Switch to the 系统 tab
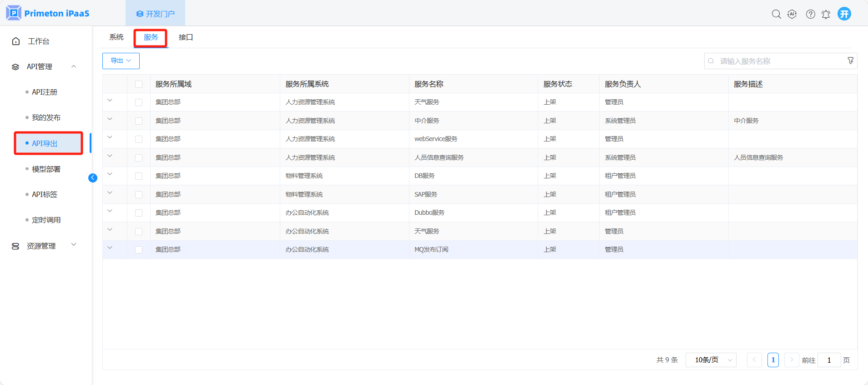 pos(116,37)
